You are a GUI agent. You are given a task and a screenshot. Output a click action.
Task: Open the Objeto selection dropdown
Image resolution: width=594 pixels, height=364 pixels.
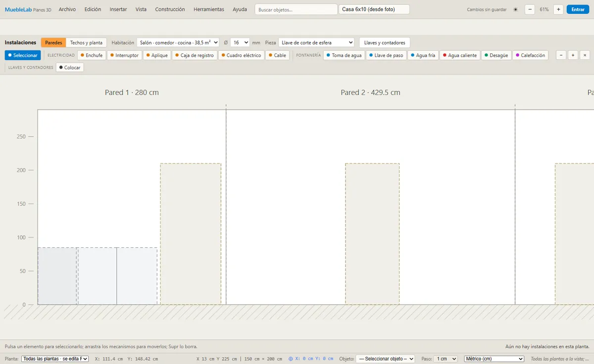(386, 359)
